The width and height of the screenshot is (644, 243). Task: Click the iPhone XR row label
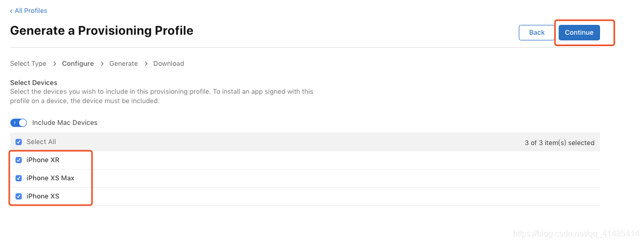[43, 160]
